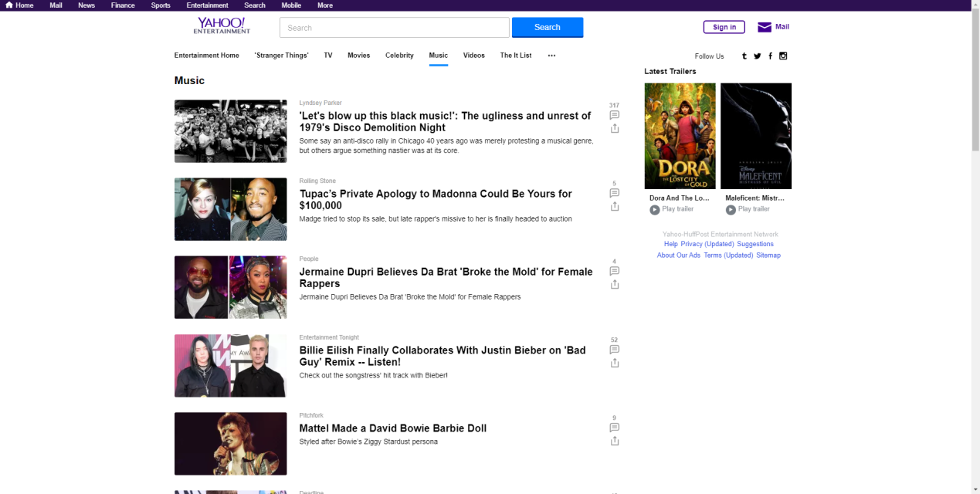This screenshot has width=980, height=494.
Task: Open comments on David Bowie Barbie article
Action: [615, 428]
